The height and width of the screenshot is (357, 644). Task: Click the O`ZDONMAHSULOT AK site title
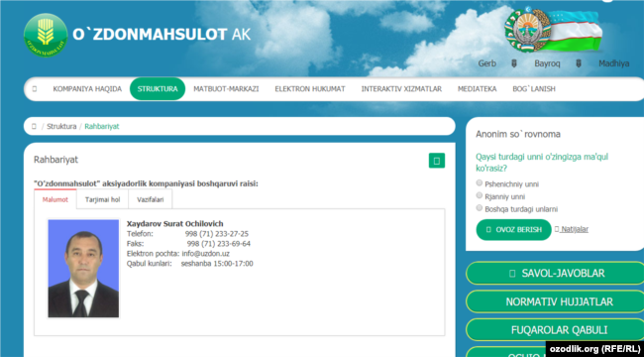161,35
